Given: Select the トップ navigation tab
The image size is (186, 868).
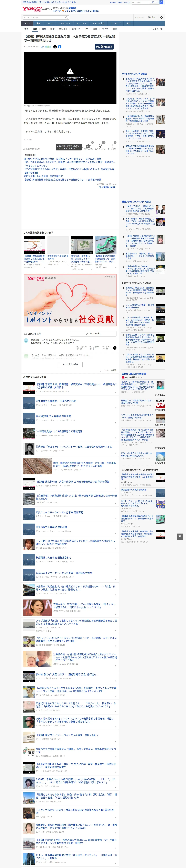Looking at the screenshot, I should [27, 24].
